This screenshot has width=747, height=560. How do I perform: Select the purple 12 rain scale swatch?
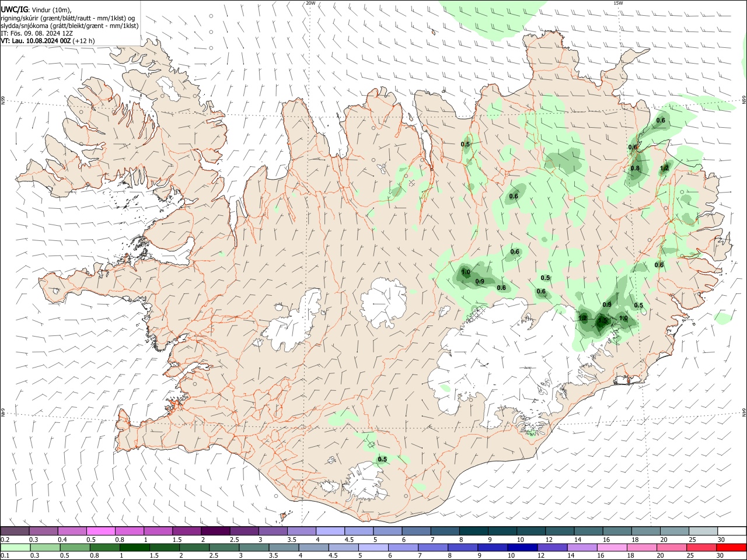553,547
